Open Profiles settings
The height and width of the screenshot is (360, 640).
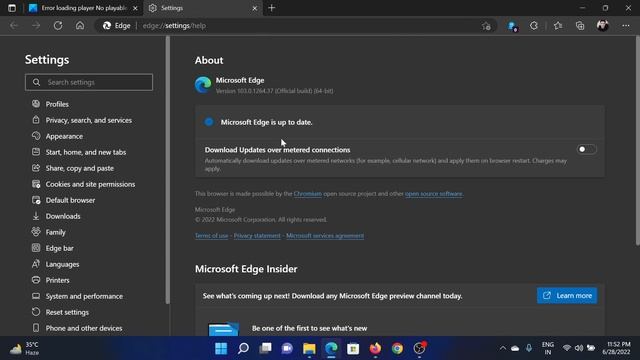pos(57,104)
